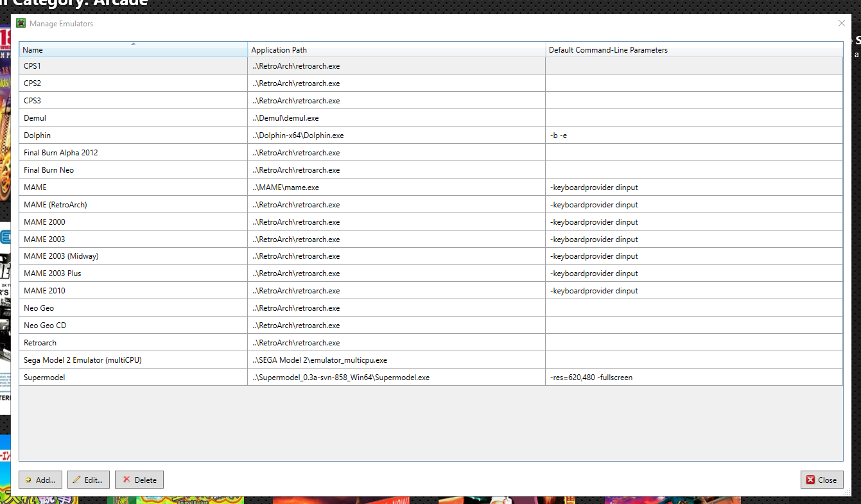861x504 pixels.
Task: Select the Retroarch emulator row
Action: (431, 342)
